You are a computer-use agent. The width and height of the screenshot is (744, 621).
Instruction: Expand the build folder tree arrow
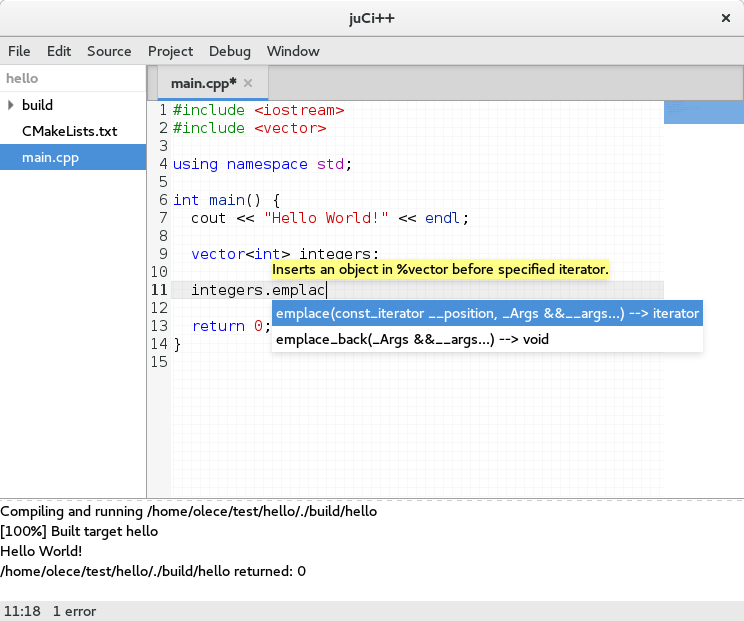[x=11, y=105]
